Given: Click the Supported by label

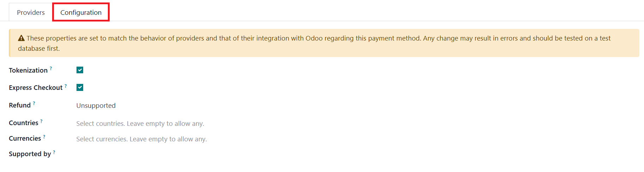Looking at the screenshot, I should tap(30, 154).
